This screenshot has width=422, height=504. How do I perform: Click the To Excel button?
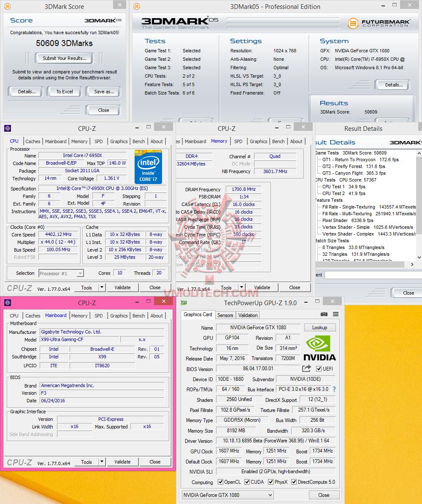[x=65, y=92]
